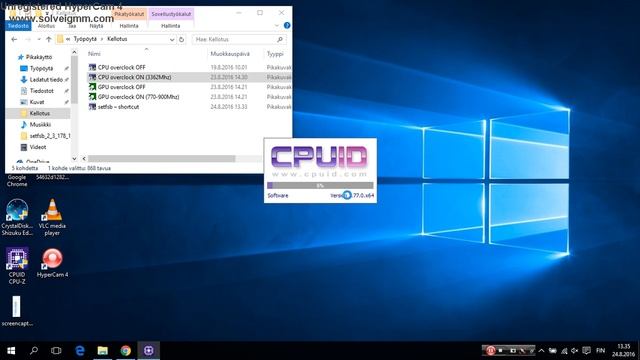Launch Microsoft Edge from the taskbar
Viewport: 640px width, 360px height.
tap(80, 351)
